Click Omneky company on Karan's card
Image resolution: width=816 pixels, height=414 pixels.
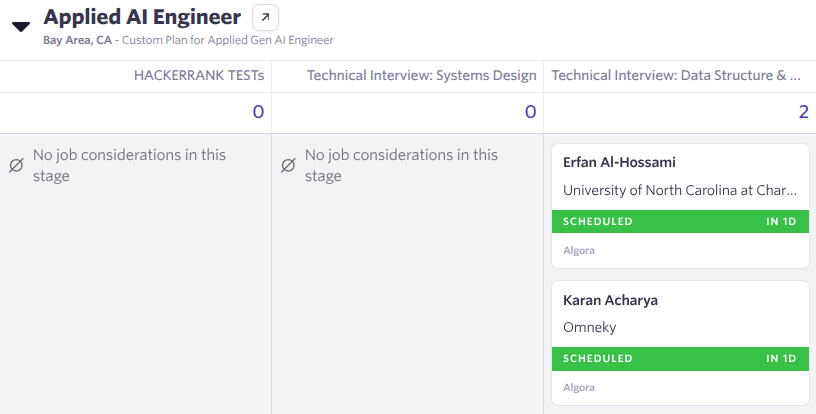coord(590,328)
